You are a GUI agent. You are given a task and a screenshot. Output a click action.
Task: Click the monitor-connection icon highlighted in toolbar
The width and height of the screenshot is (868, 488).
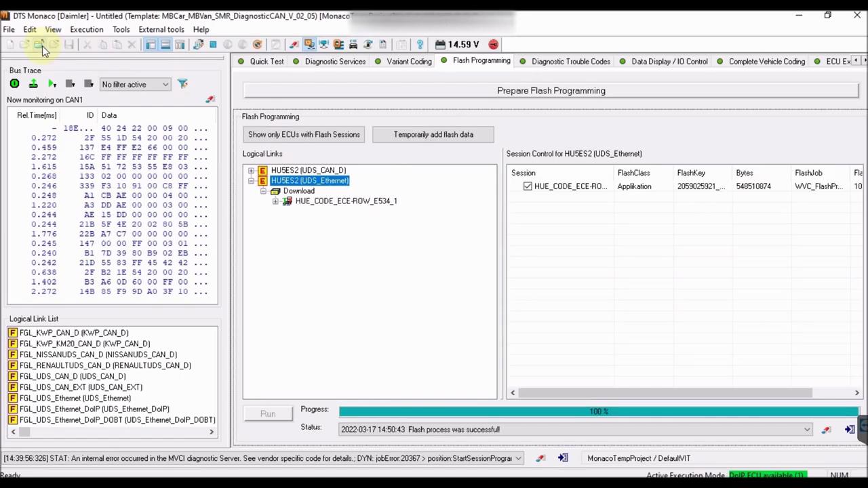pyautogui.click(x=310, y=45)
